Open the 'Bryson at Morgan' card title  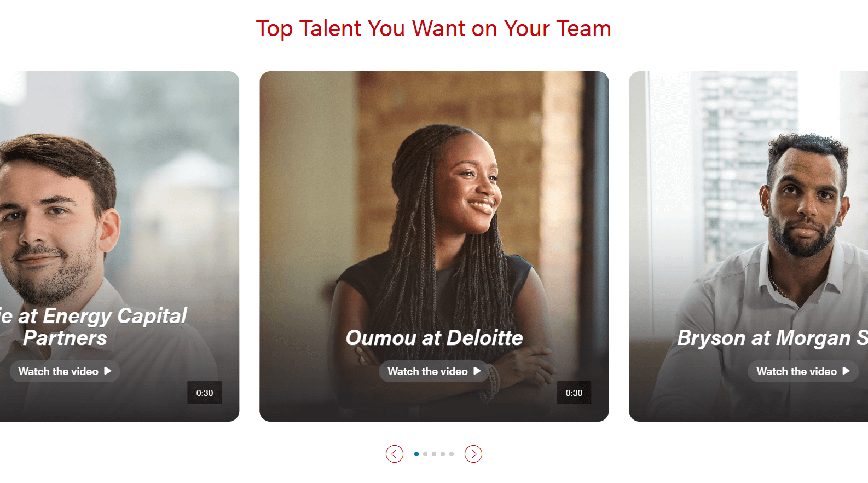pyautogui.click(x=772, y=338)
